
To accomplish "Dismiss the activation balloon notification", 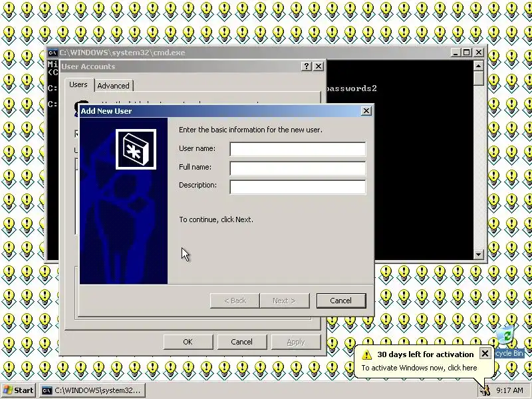I will (485, 354).
